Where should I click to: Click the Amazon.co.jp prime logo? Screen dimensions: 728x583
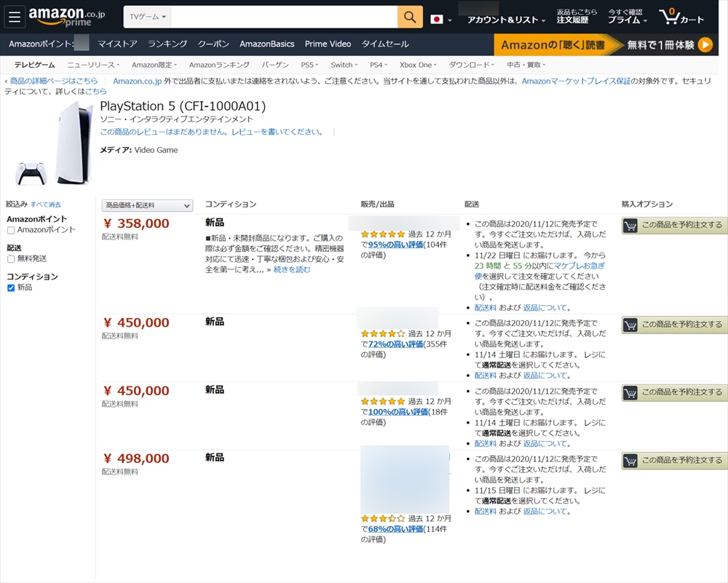click(67, 17)
